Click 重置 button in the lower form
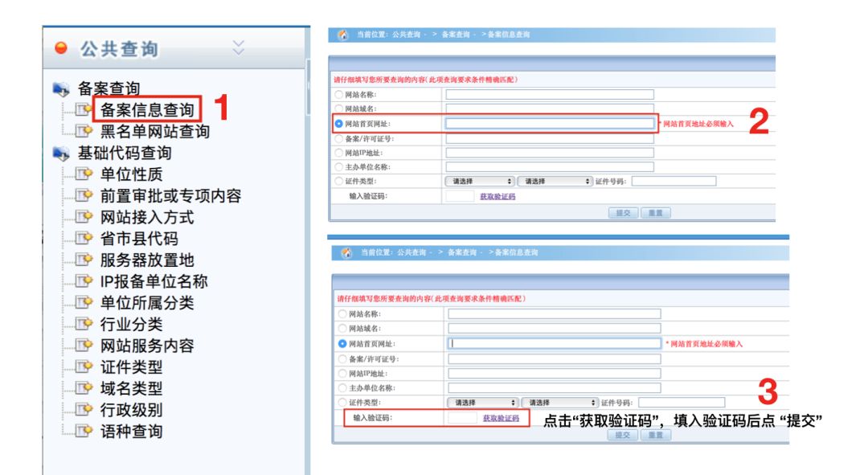The image size is (868, 475). pos(656,435)
